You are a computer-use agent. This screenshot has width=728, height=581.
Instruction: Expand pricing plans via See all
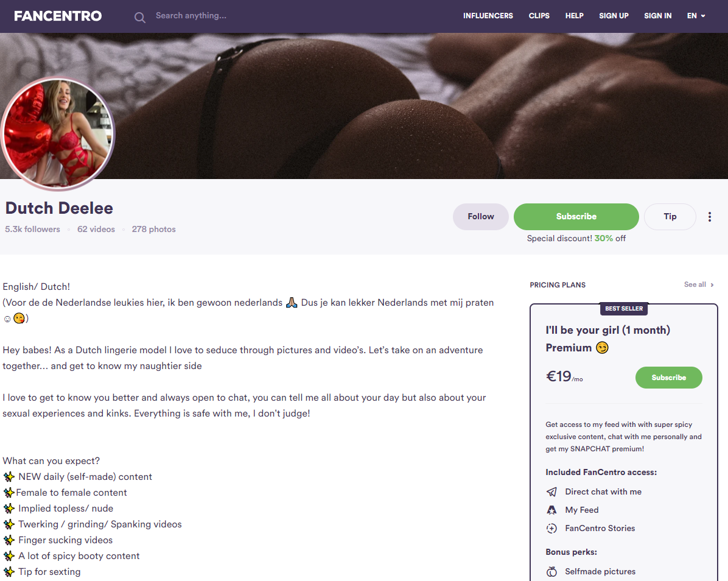point(699,284)
